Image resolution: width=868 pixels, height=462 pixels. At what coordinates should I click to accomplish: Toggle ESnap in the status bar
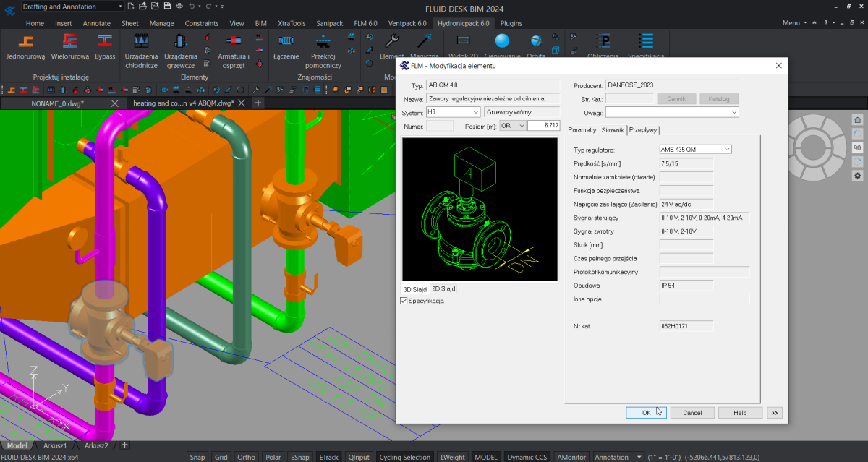(x=299, y=457)
